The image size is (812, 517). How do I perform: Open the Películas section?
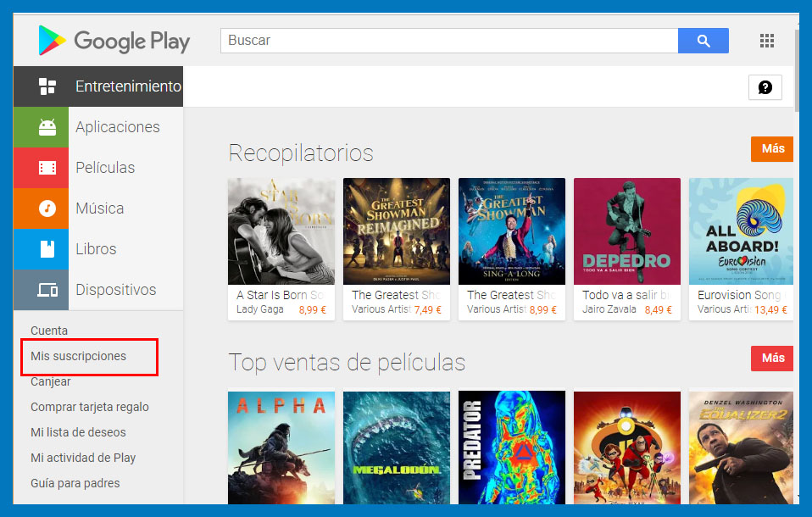tap(105, 167)
